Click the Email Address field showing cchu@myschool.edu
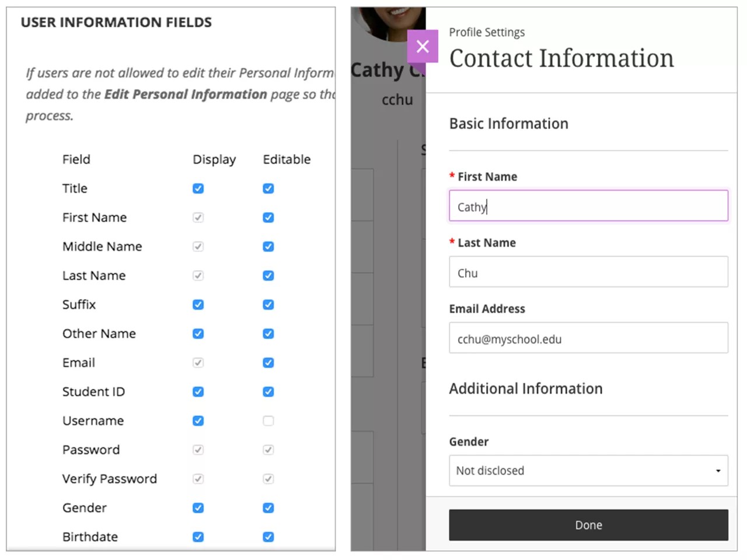This screenshot has height=560, width=747. (x=588, y=338)
